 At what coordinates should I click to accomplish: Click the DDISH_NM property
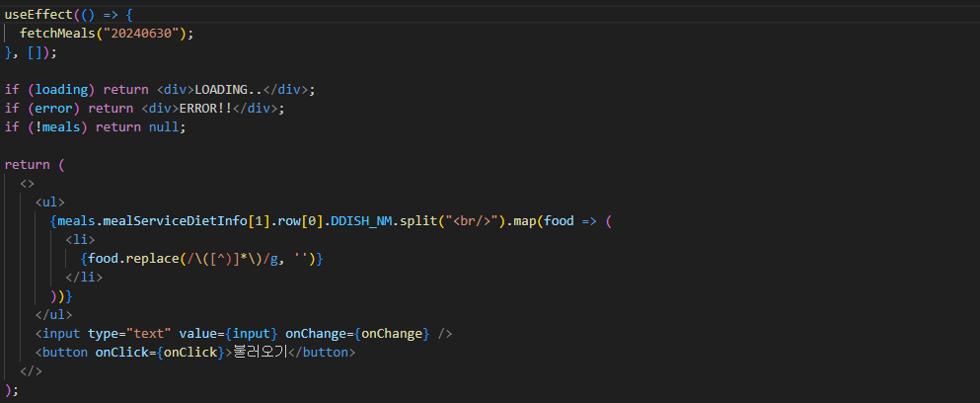click(x=363, y=221)
